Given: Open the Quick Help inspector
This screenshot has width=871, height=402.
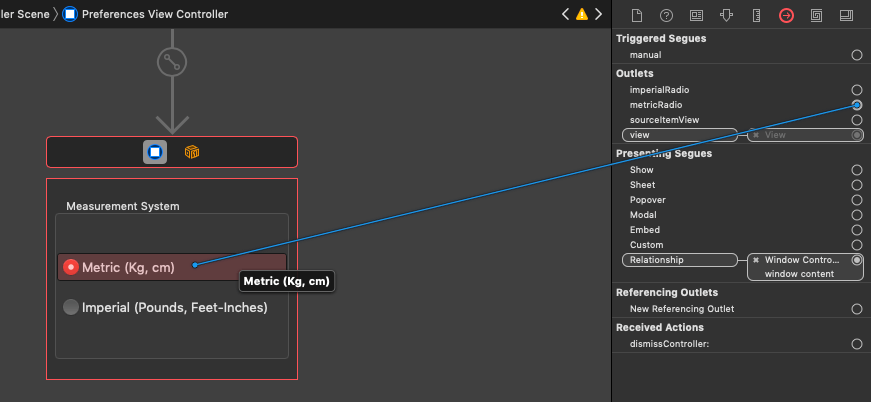Looking at the screenshot, I should 667,15.
